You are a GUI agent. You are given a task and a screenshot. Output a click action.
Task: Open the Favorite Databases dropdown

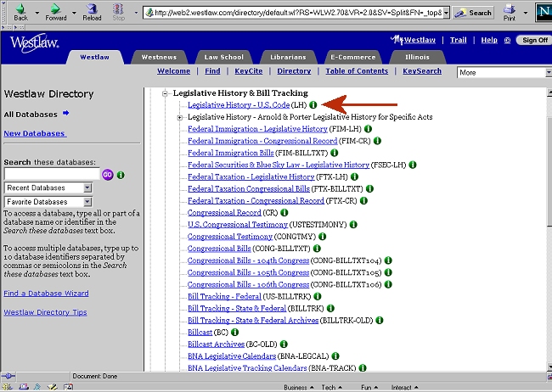(x=48, y=202)
